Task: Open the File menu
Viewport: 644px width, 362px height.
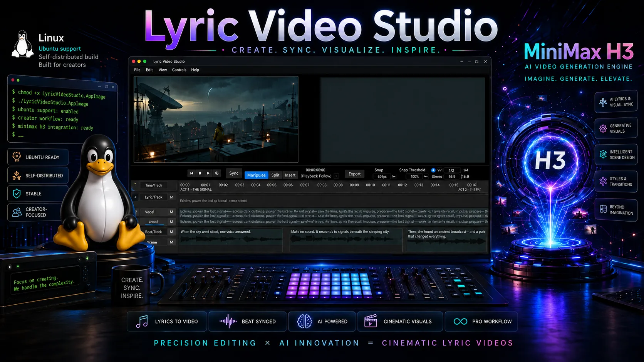Action: (x=137, y=70)
